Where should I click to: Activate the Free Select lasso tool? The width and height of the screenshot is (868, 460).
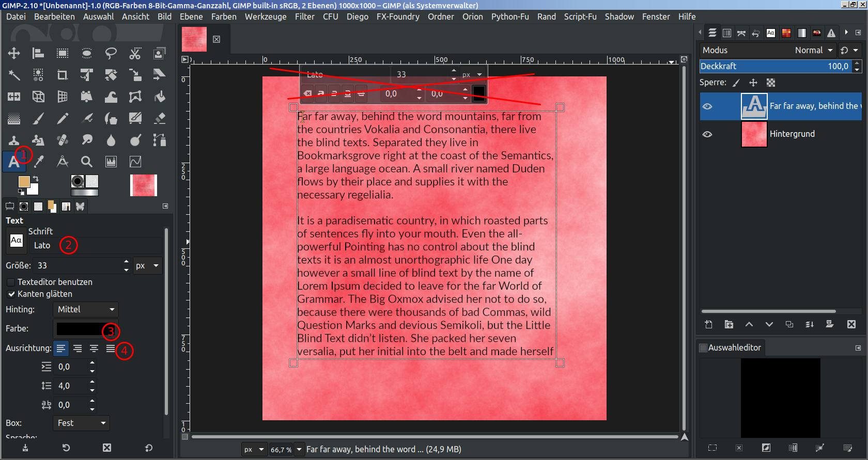click(111, 53)
